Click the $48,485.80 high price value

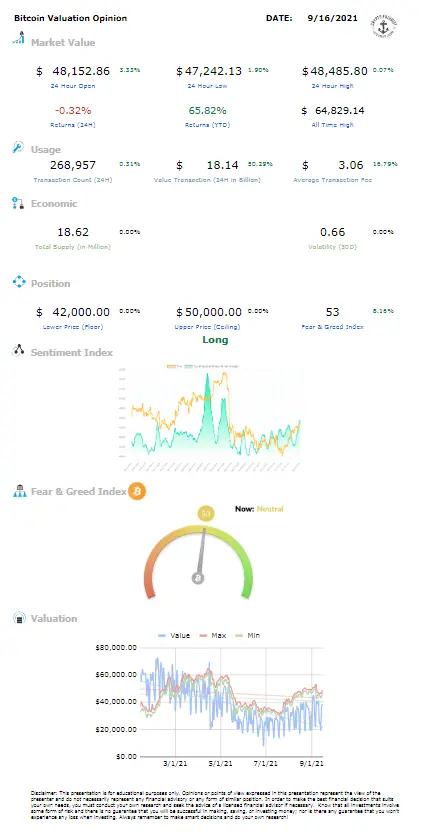[335, 71]
